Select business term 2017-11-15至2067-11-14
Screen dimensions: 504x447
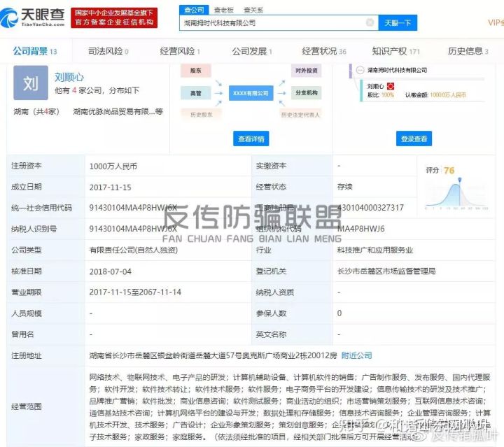(x=135, y=292)
